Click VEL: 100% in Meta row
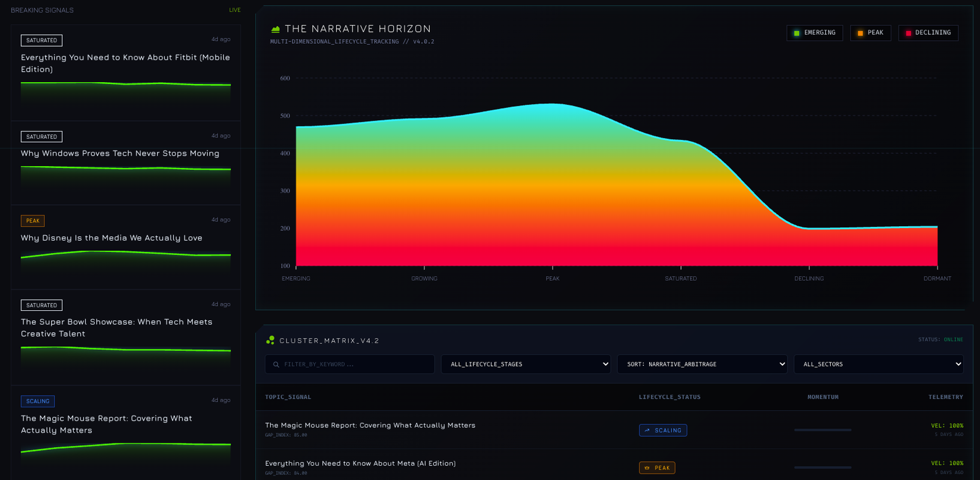This screenshot has width=980, height=480. [947, 463]
